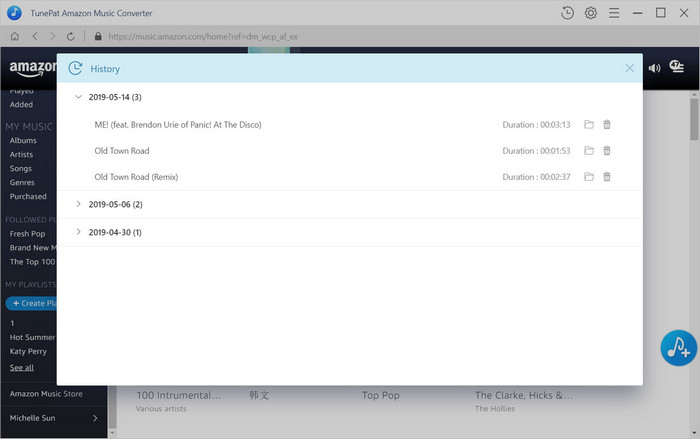This screenshot has height=439, width=700.
Task: Click the URL address field
Action: (203, 37)
